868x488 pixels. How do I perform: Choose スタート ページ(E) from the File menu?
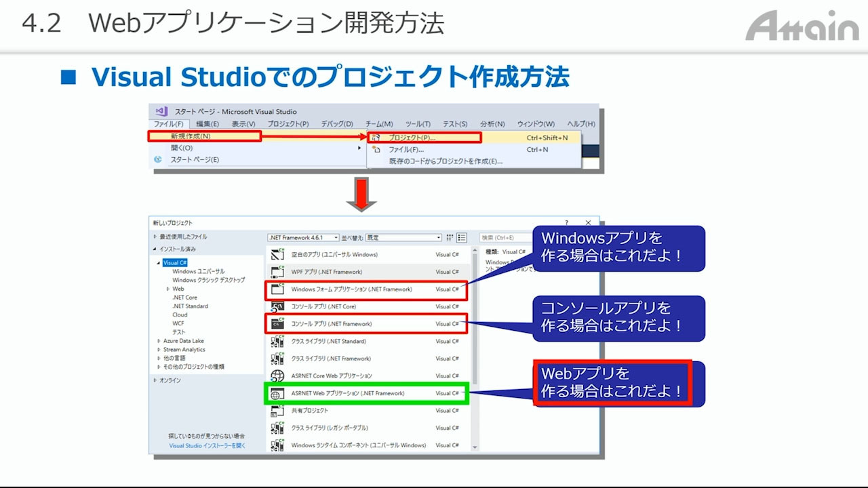(x=258, y=159)
